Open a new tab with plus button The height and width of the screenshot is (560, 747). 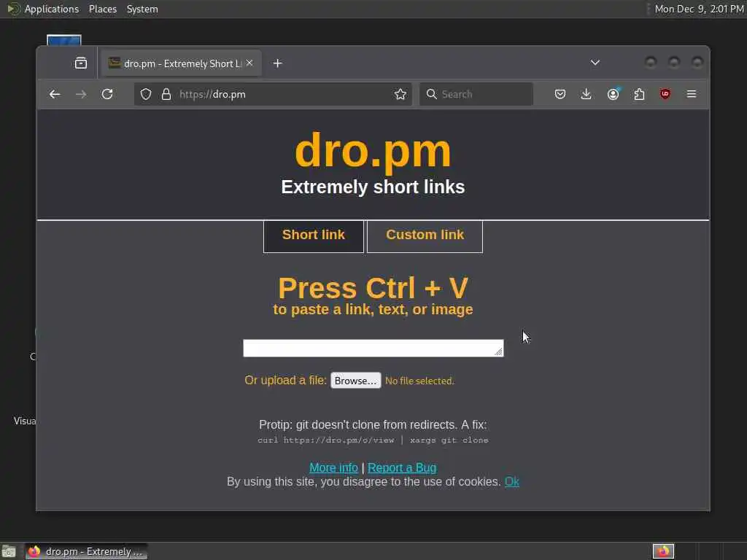coord(278,63)
